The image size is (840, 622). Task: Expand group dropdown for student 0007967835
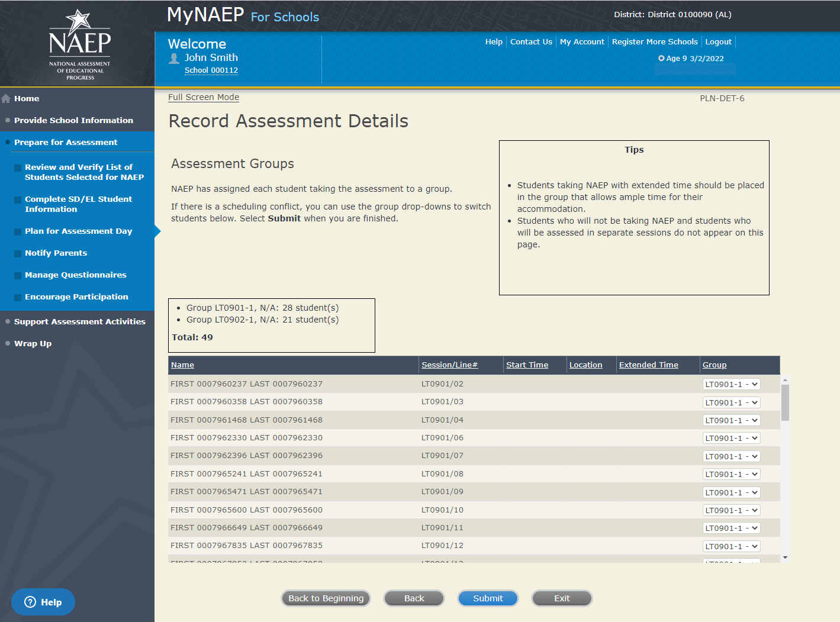tap(731, 546)
